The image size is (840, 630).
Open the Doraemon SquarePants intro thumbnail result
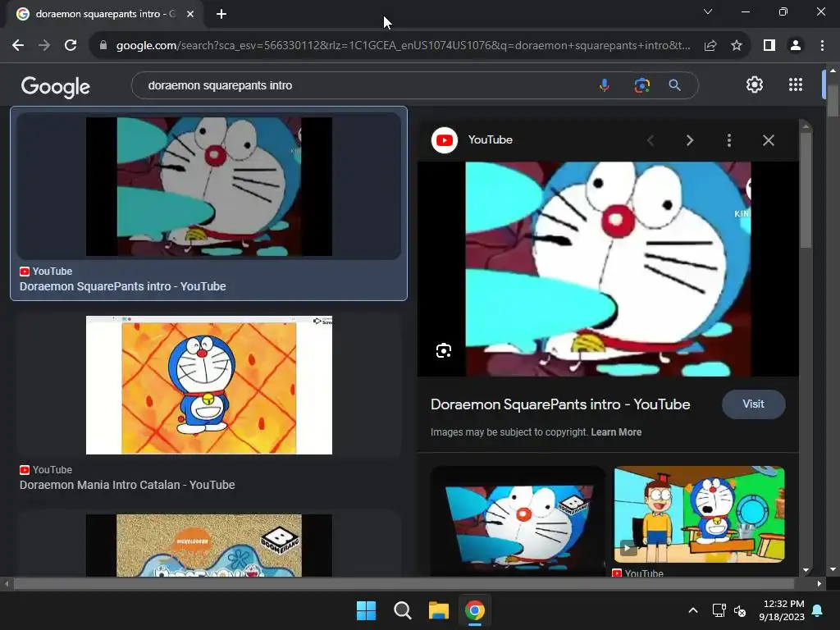[209, 186]
